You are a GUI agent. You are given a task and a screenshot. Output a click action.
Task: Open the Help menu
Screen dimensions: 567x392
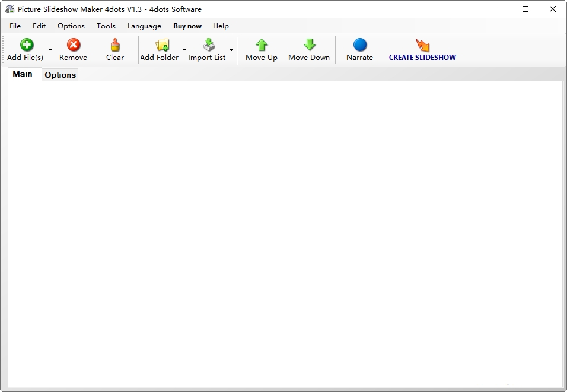221,26
